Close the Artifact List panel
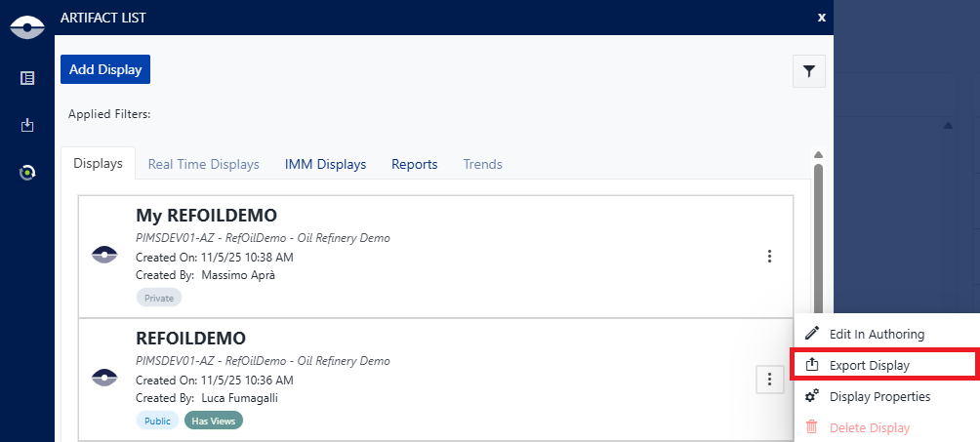 821,17
